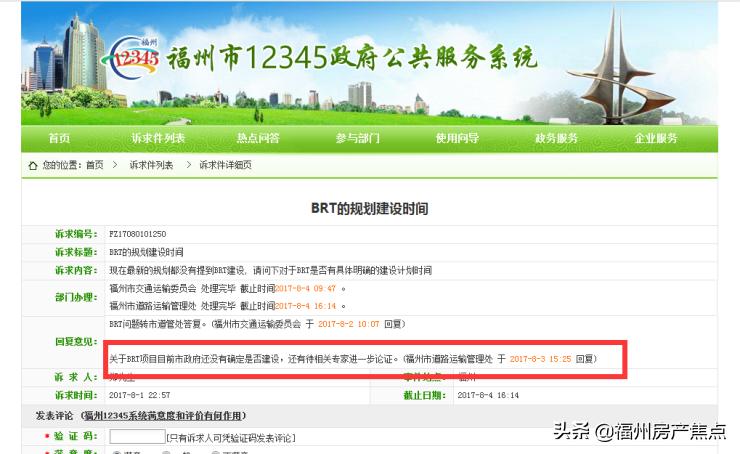Click the page title BRT的规划建设时间
740x454 pixels.
pyautogui.click(x=370, y=209)
